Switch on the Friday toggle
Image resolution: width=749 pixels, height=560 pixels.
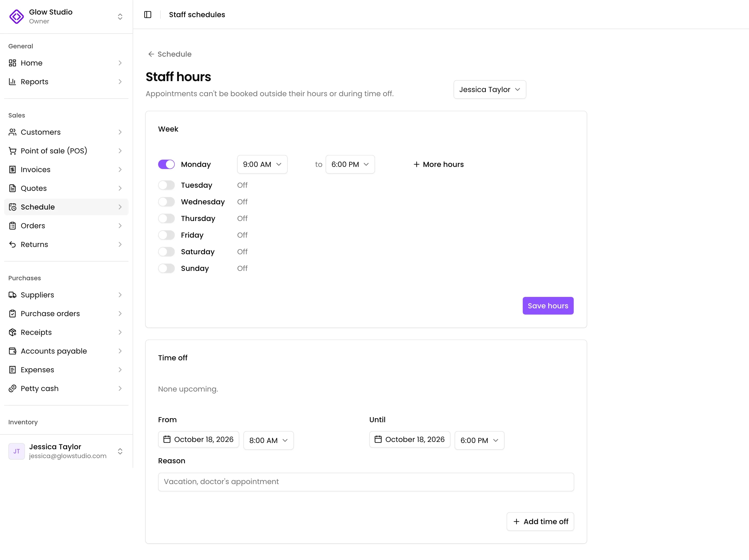tap(166, 235)
